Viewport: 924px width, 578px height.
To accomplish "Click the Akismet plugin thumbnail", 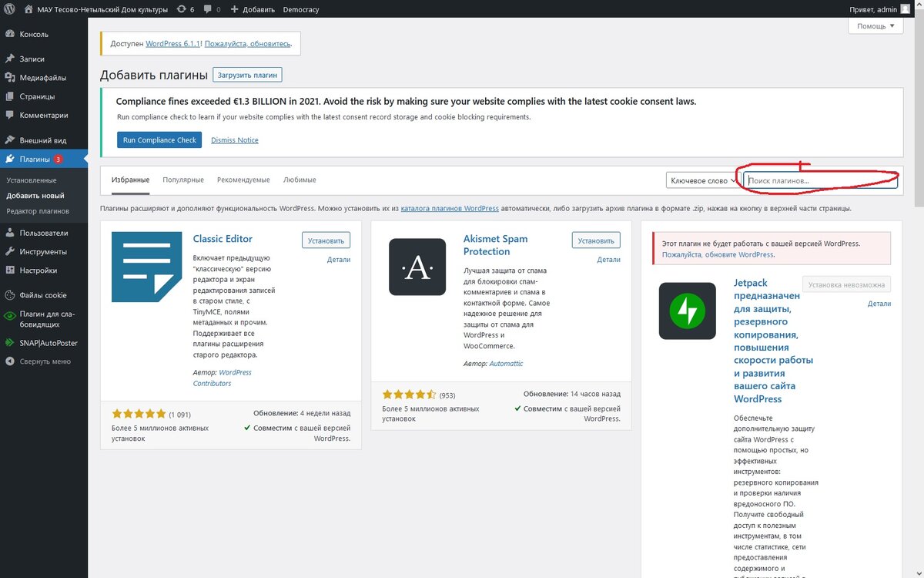I will click(x=417, y=267).
